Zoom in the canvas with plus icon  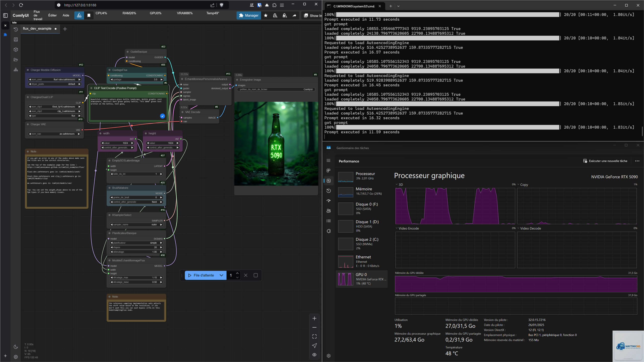(x=314, y=319)
